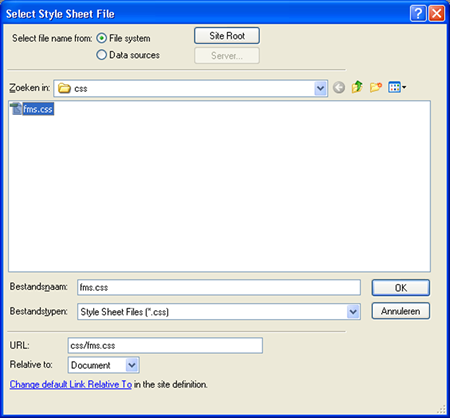Select the File system radio button
The height and width of the screenshot is (418, 450).
[102, 38]
